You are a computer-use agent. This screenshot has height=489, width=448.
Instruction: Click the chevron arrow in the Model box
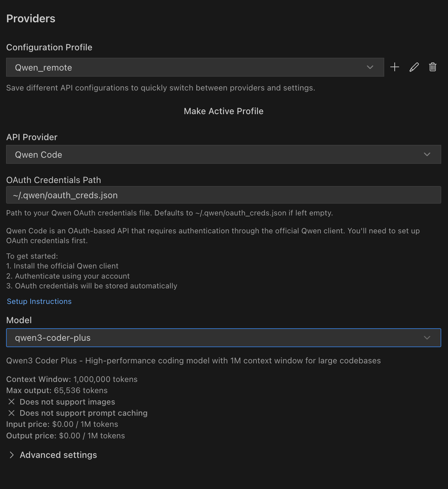point(427,338)
